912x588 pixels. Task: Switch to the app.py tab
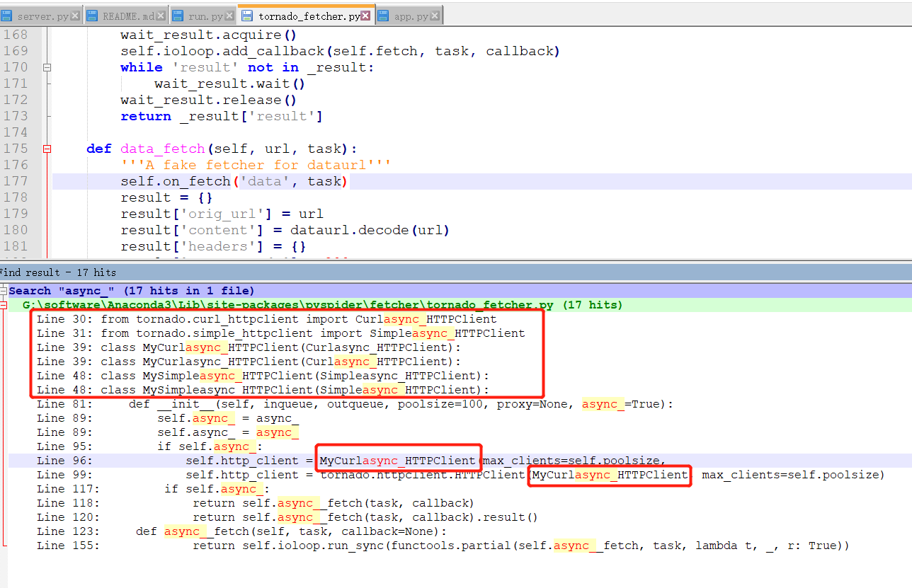411,14
